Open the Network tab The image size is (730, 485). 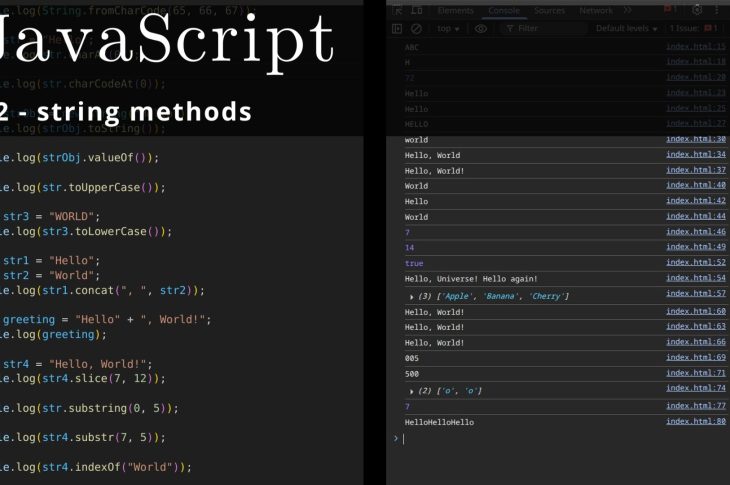point(596,10)
